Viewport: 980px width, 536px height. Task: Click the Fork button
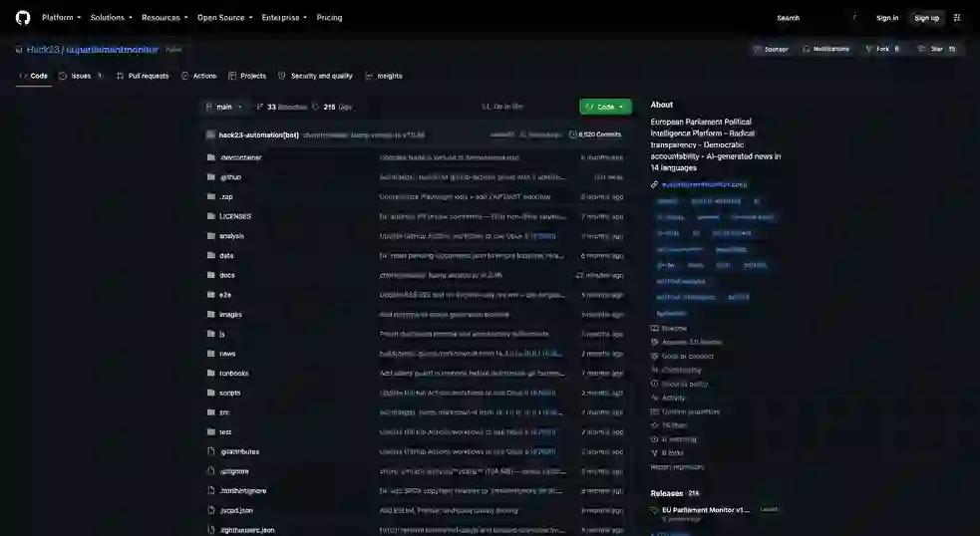pos(882,49)
